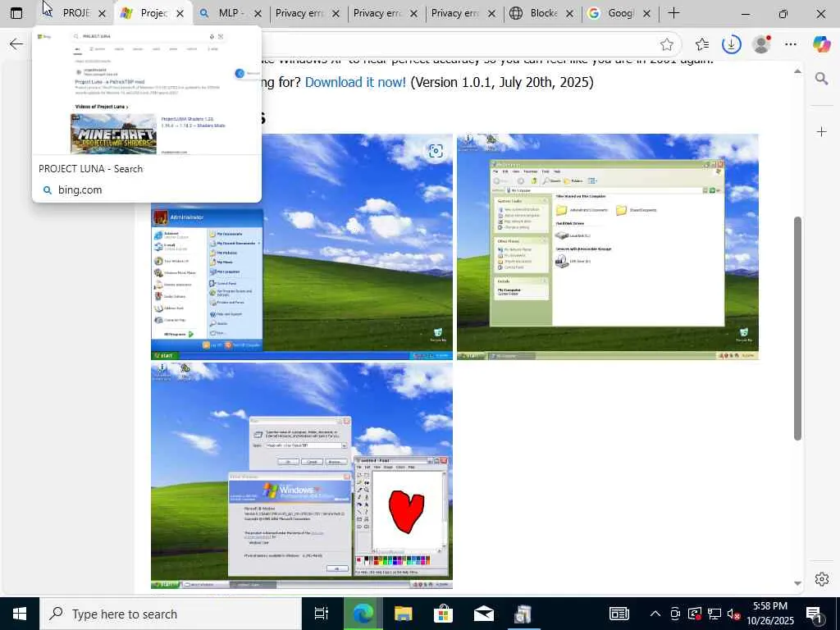Open the Windows Start button
Viewport: 840px width, 630px height.
click(x=20, y=614)
